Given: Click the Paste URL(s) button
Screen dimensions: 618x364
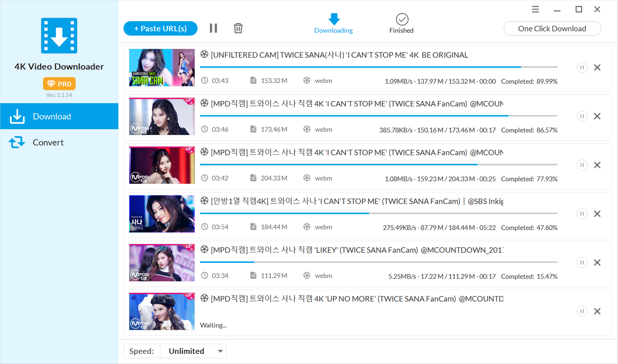Looking at the screenshot, I should coord(160,28).
